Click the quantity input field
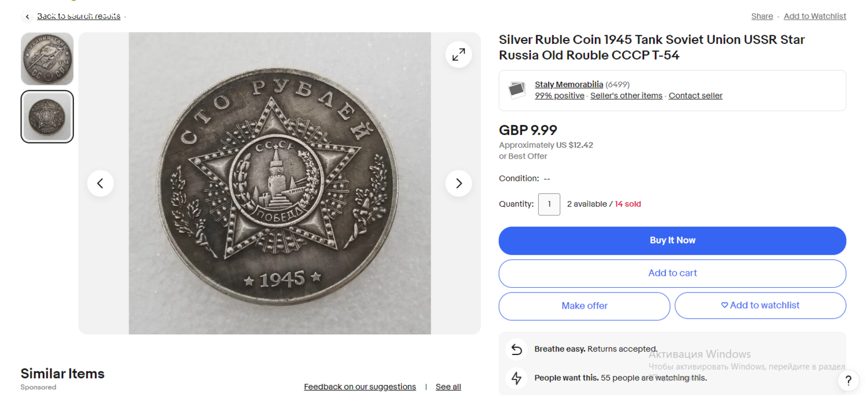868x395 pixels. [x=549, y=204]
